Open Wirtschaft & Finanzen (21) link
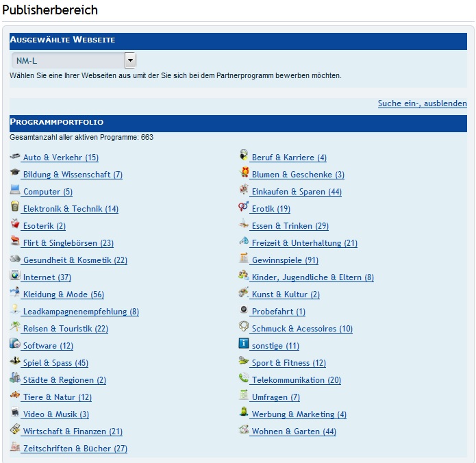Viewport: 476px width, 463px height. [73, 431]
